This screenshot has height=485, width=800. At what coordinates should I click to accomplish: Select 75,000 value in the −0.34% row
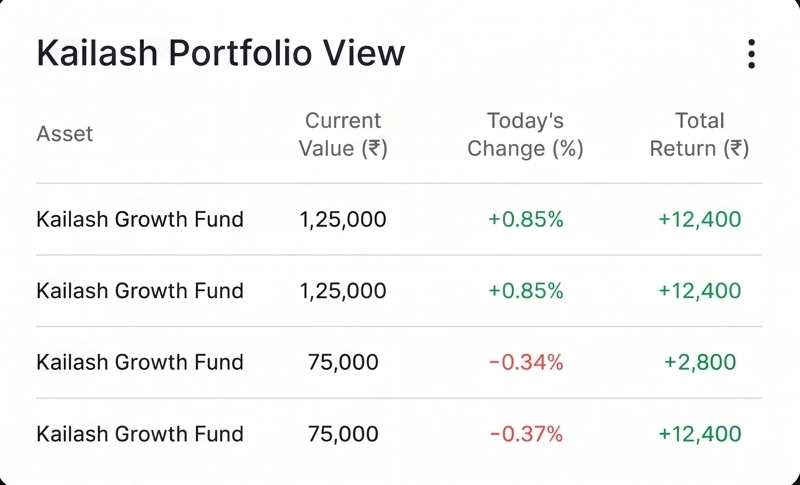tap(343, 363)
